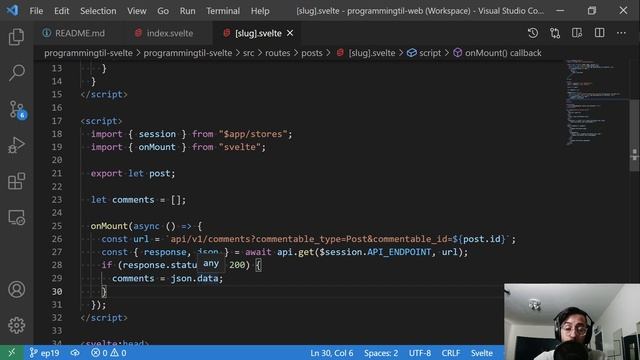Viewport: 640px width, 360px height.
Task: Open the Run menu
Action: 187,11
